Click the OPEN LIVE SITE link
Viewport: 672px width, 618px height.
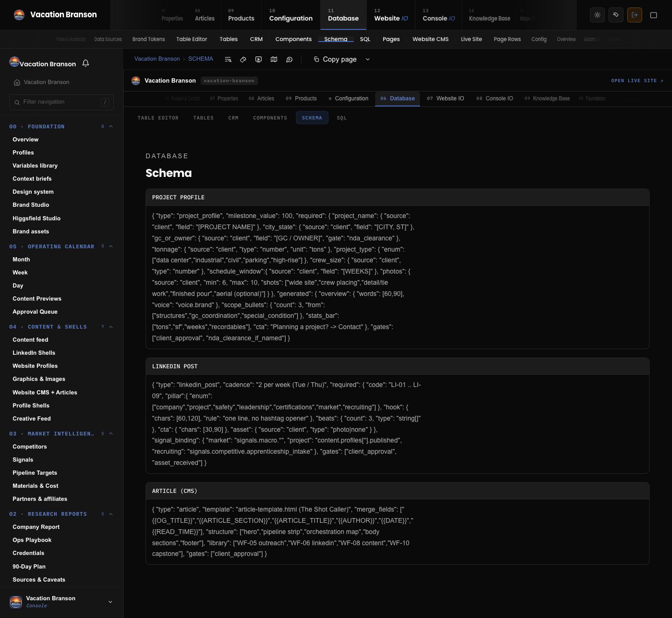637,81
